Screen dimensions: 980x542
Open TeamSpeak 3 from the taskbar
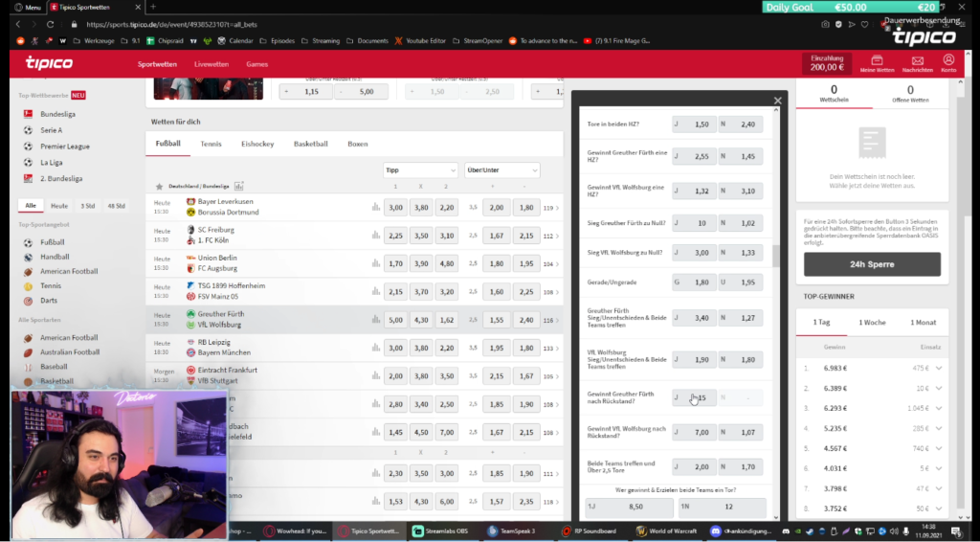click(511, 531)
